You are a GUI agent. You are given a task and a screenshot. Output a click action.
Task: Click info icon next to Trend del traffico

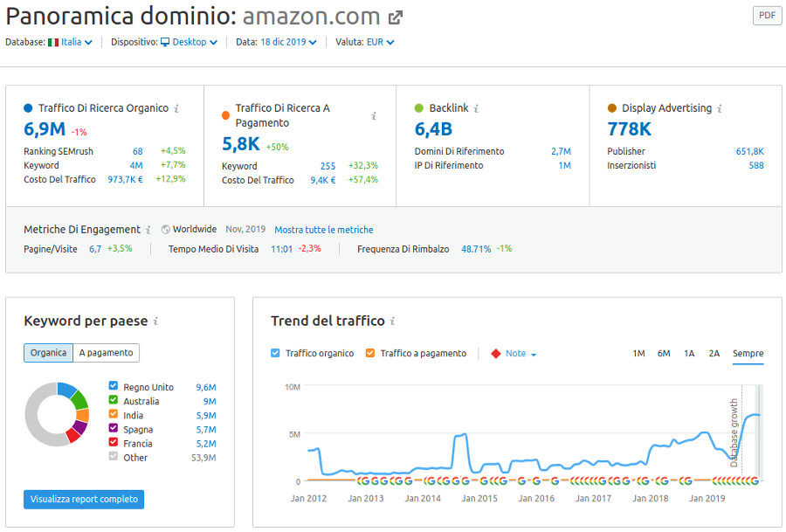click(x=392, y=321)
